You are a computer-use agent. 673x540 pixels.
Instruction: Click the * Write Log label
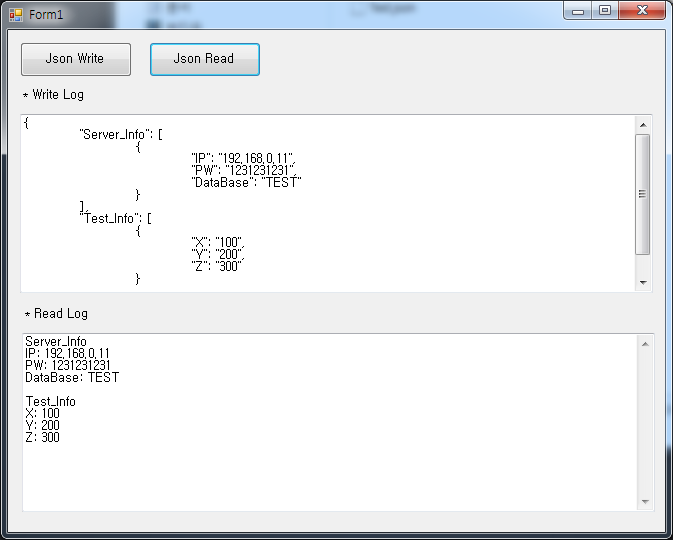coord(53,94)
